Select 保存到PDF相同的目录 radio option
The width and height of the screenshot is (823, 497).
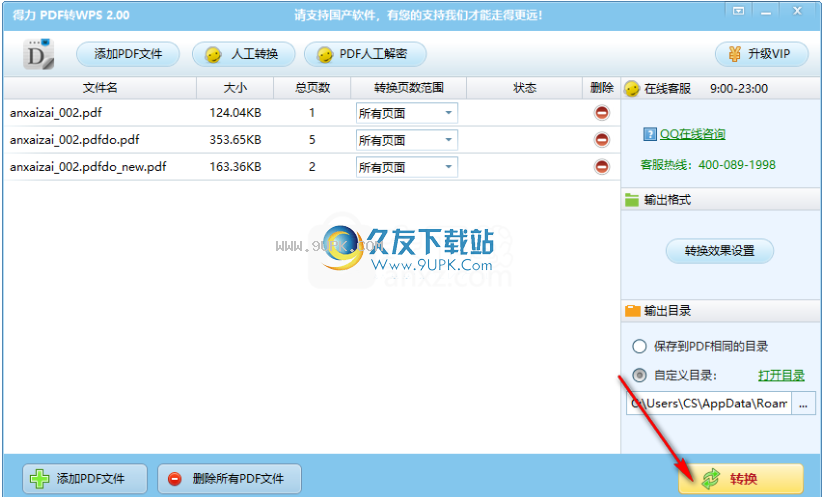click(639, 346)
